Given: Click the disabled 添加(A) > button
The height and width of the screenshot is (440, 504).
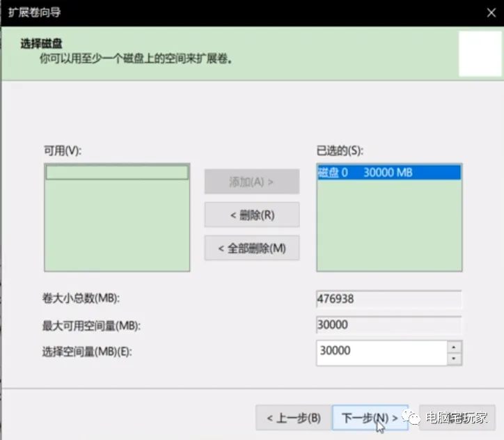Looking at the screenshot, I should [252, 182].
